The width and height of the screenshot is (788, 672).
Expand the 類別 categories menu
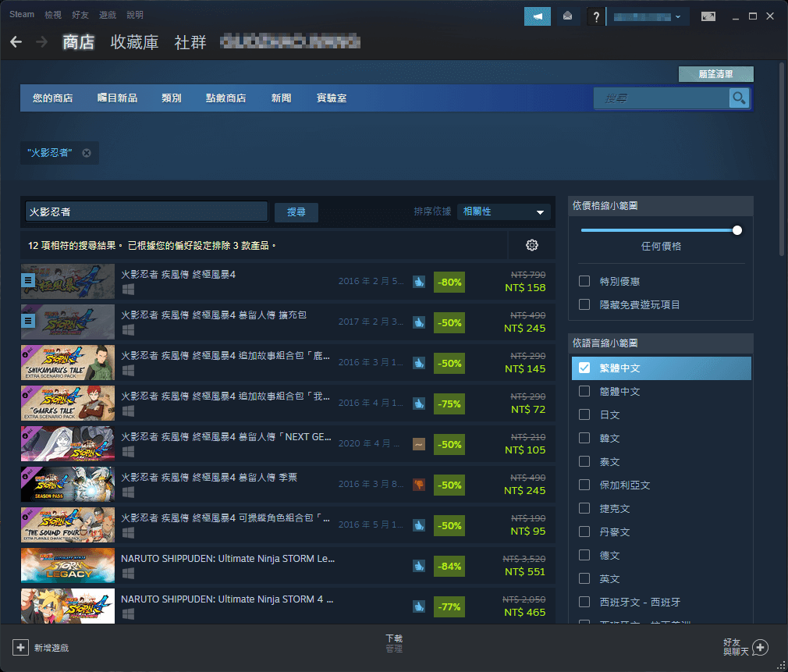coord(171,98)
